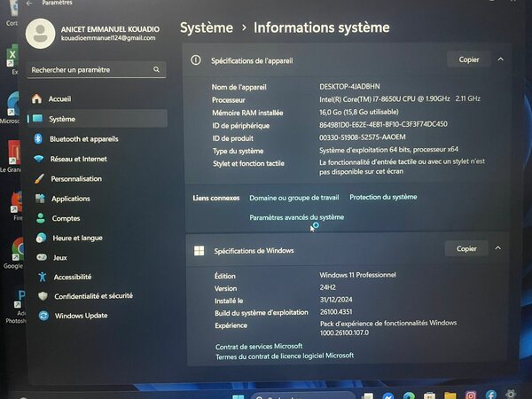
Task: Go to Accueil in sidebar
Action: click(59, 98)
